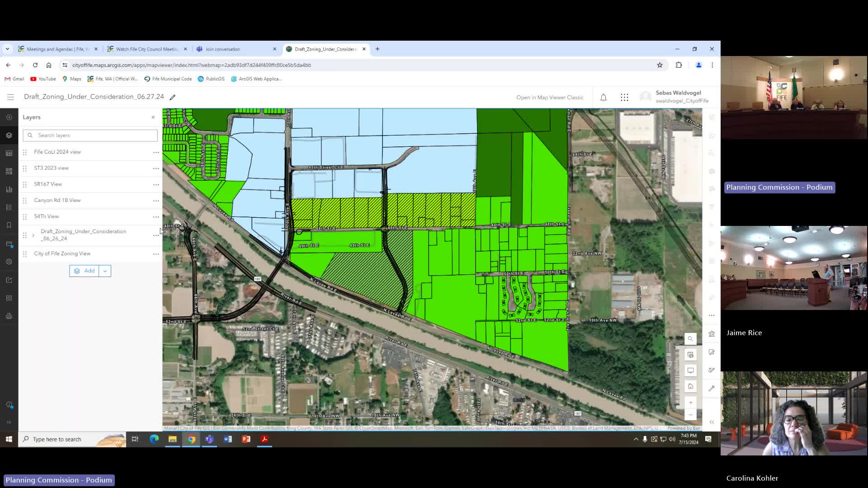Launch Microsoft Word from the taskbar
This screenshot has height=488, width=868.
[227, 439]
